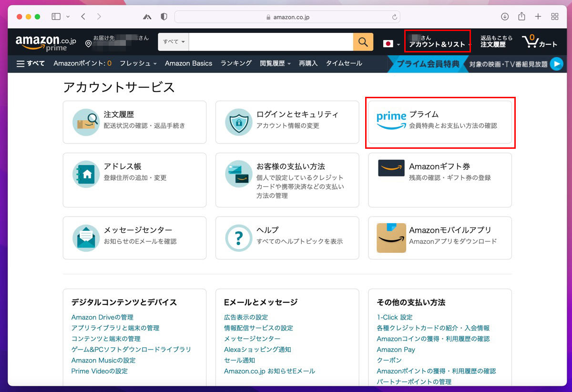Open お客様の支払い方法 credit card icon

click(x=239, y=174)
